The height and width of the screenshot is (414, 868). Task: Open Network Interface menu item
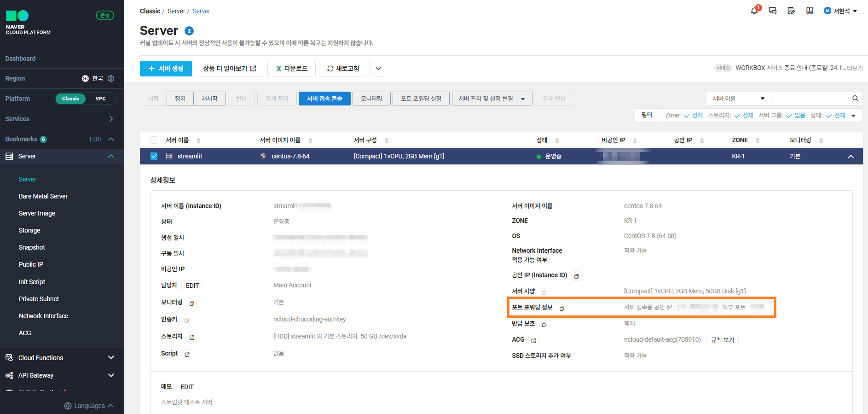(x=43, y=316)
